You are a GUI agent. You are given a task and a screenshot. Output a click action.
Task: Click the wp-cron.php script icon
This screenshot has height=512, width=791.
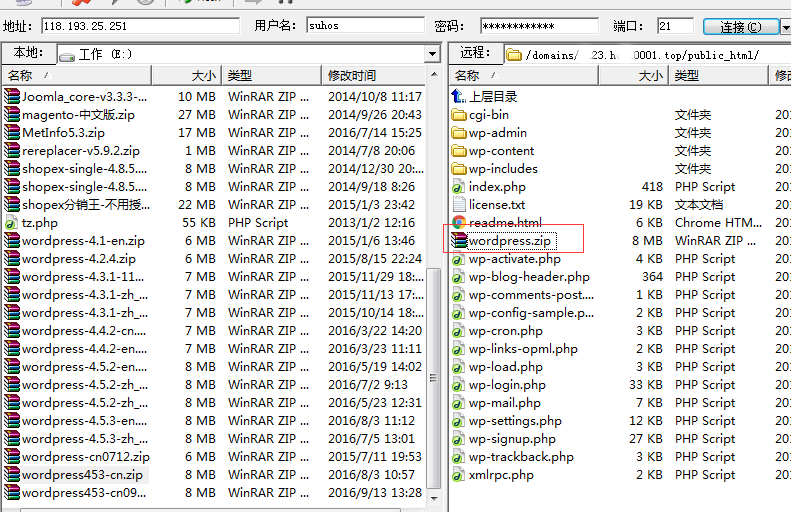tap(459, 331)
